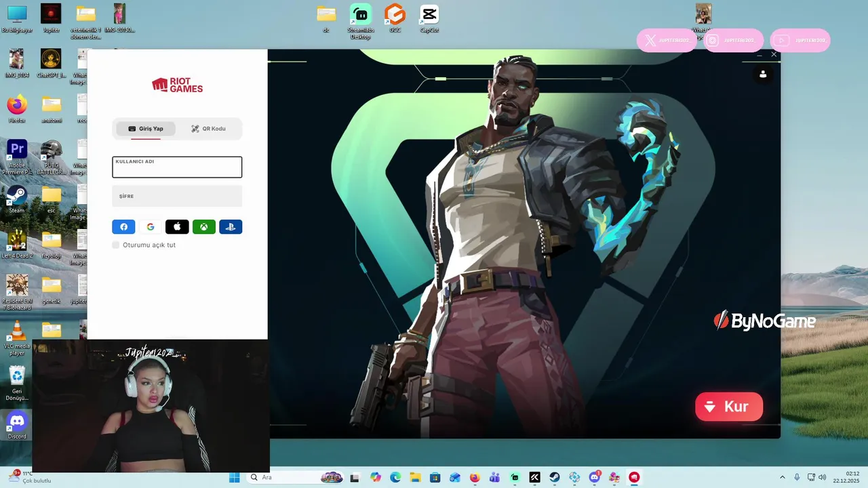Click the microphone tray icon

[x=797, y=477]
